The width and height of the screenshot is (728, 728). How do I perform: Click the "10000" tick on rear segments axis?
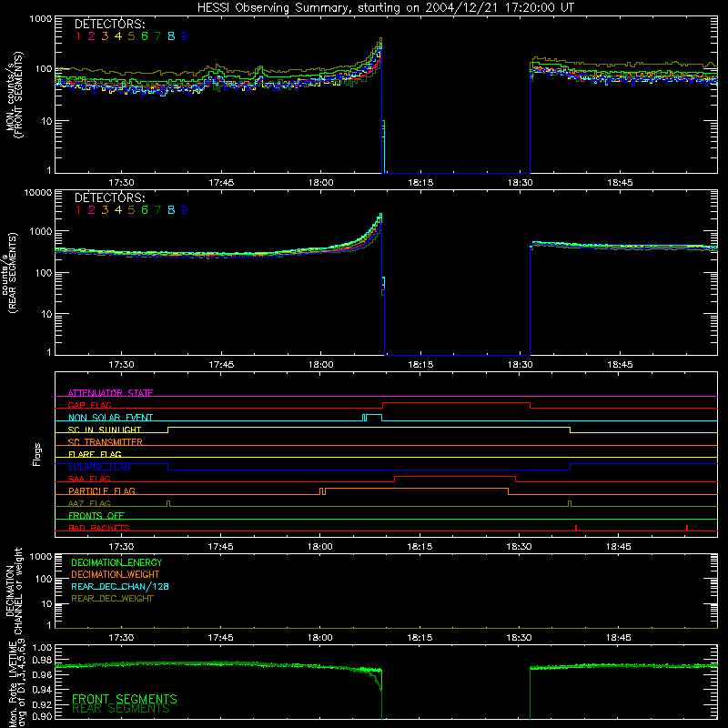(x=38, y=192)
